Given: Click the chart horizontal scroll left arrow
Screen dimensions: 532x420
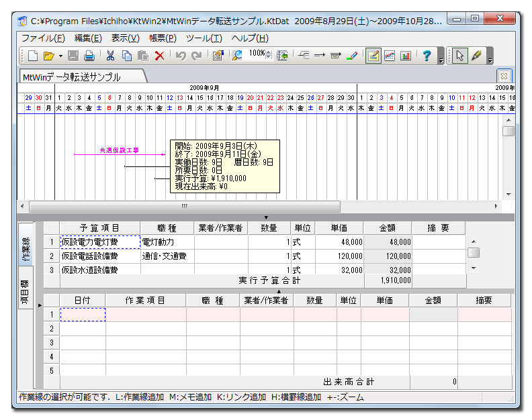Looking at the screenshot, I should tap(22, 206).
